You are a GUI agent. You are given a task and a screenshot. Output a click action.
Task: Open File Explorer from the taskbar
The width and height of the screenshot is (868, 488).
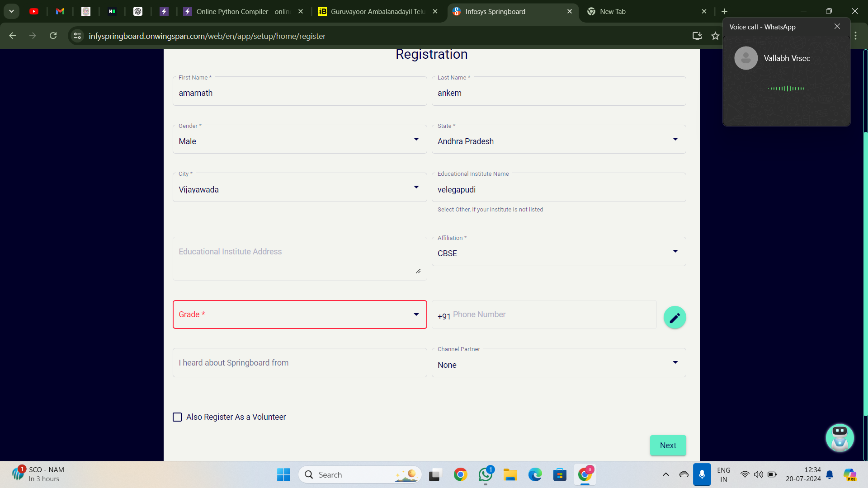coord(510,474)
